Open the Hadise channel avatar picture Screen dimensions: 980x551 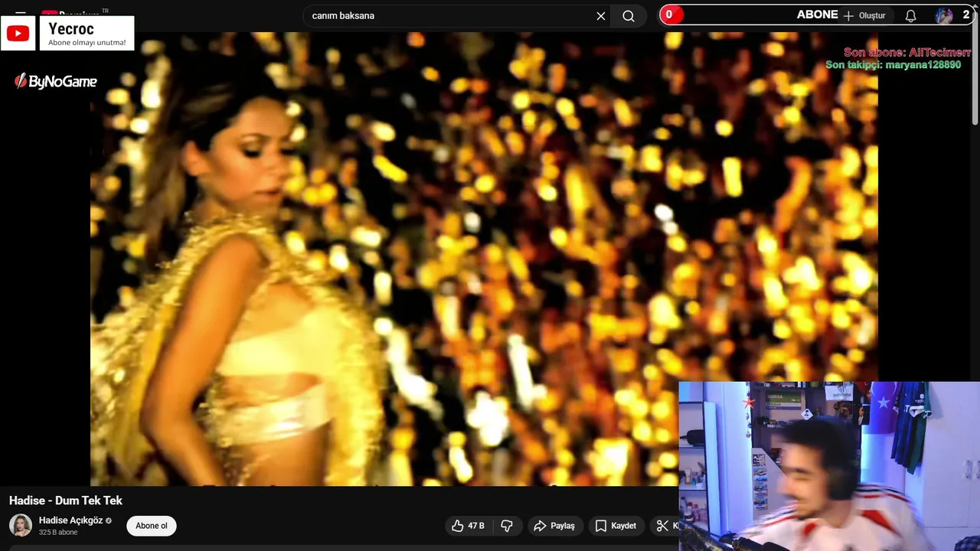point(21,526)
